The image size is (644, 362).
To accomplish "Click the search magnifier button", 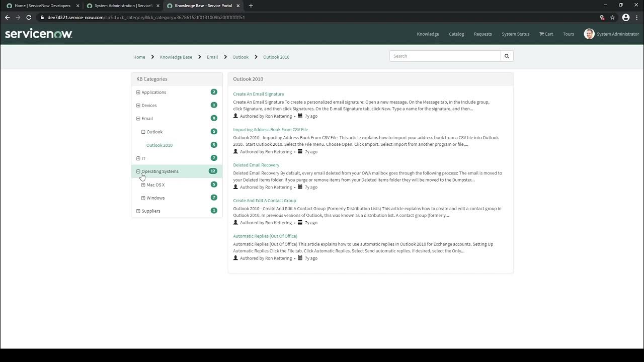I will [507, 56].
